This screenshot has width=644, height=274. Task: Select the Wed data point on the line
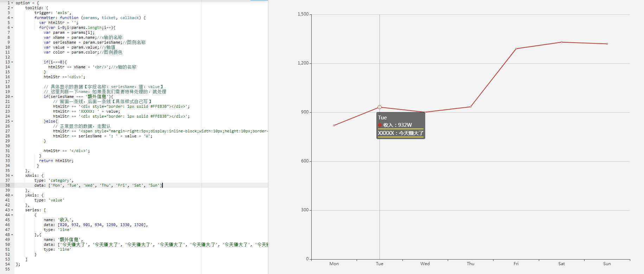pyautogui.click(x=425, y=112)
